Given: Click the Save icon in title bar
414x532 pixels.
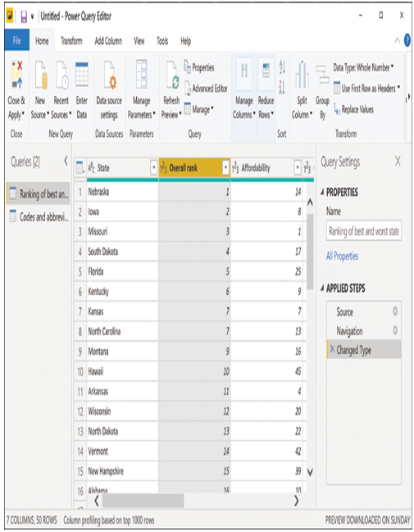Looking at the screenshot, I should coord(24,16).
